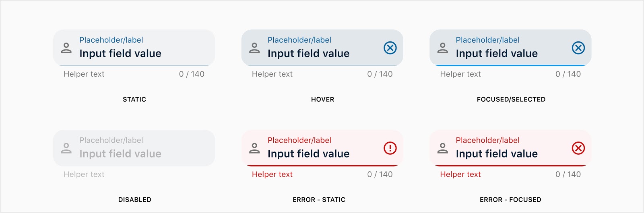Viewport: 644px width, 213px height.
Task: Click the person icon in the Focused/Selected field
Action: 443,48
